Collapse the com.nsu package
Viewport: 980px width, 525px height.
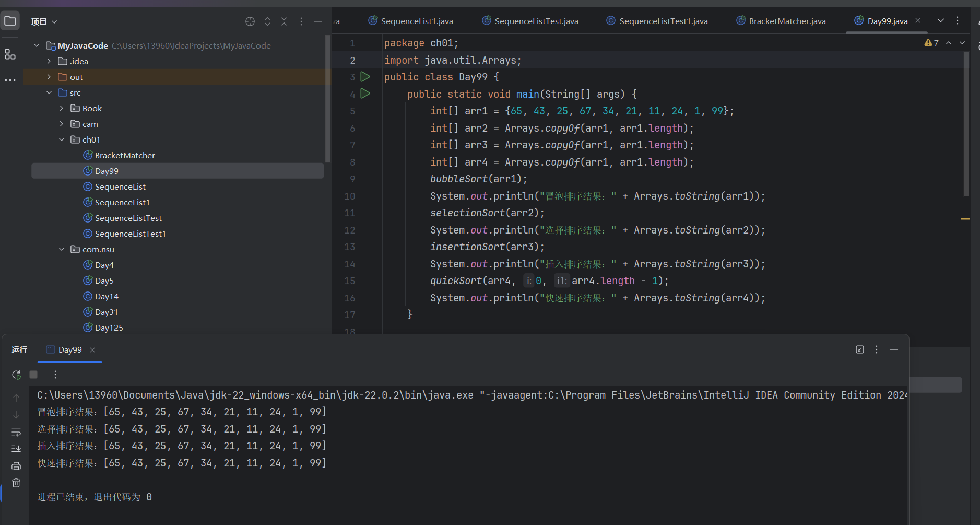pos(62,249)
